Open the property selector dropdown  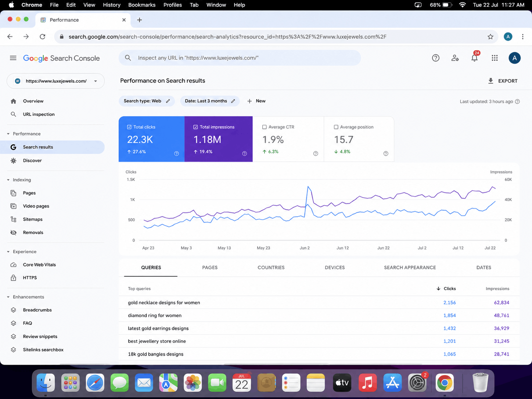click(x=55, y=81)
